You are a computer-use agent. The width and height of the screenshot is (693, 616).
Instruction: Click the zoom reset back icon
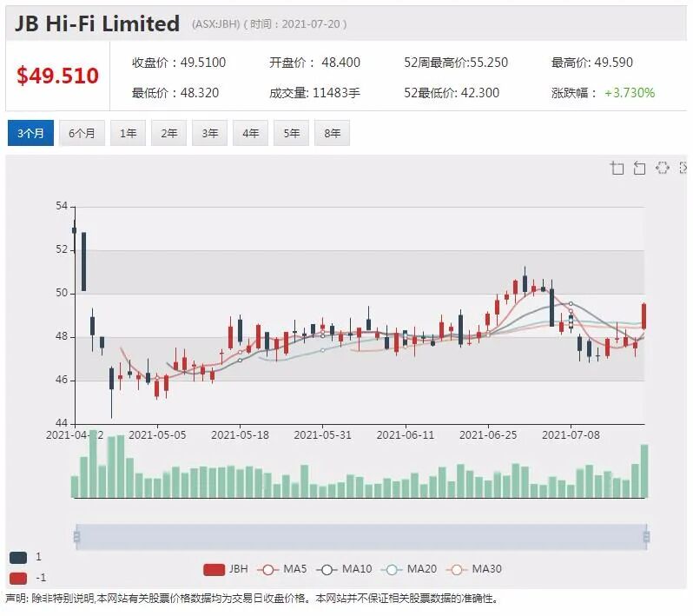[639, 168]
